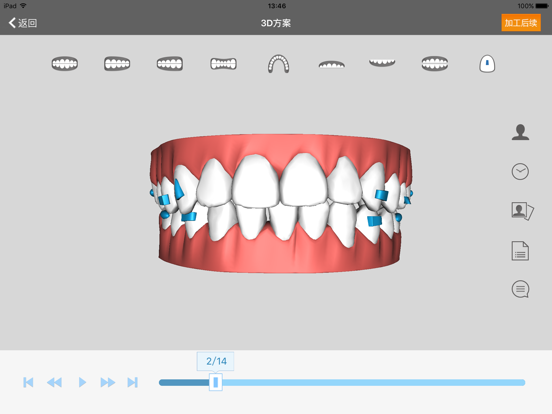
Task: Jump to the first step
Action: click(28, 382)
